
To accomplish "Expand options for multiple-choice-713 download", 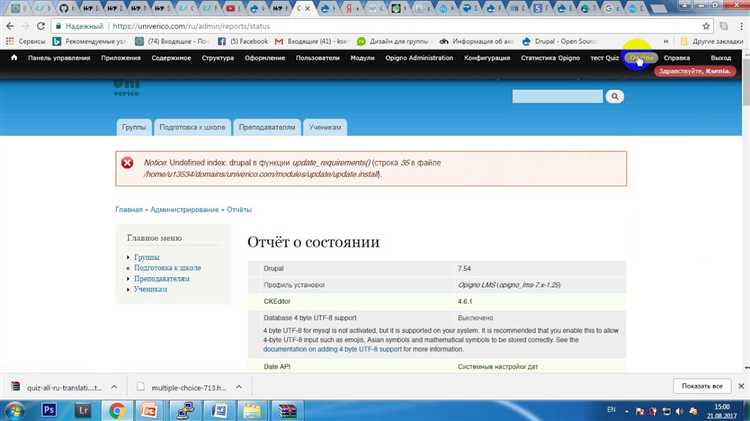I will 239,387.
